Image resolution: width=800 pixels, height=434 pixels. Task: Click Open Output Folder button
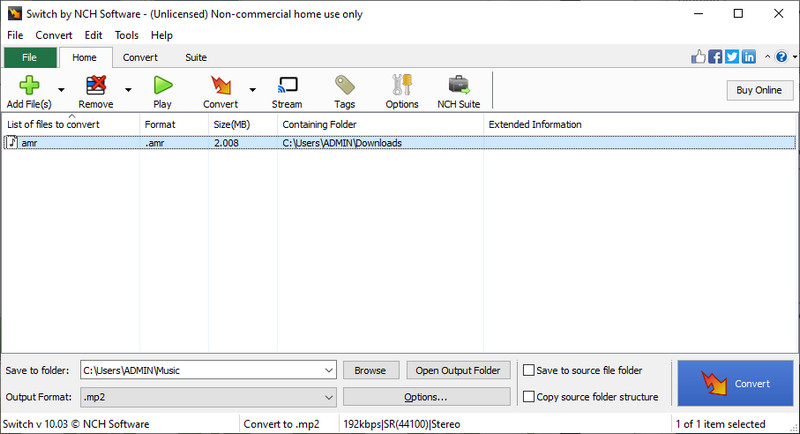click(x=458, y=370)
